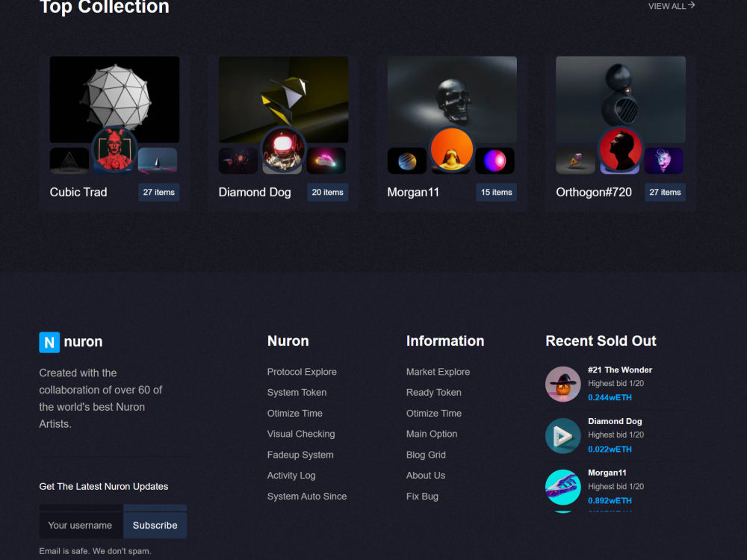Click the 0.022wETH price
Viewport: 747px width, 560px height.
[610, 449]
